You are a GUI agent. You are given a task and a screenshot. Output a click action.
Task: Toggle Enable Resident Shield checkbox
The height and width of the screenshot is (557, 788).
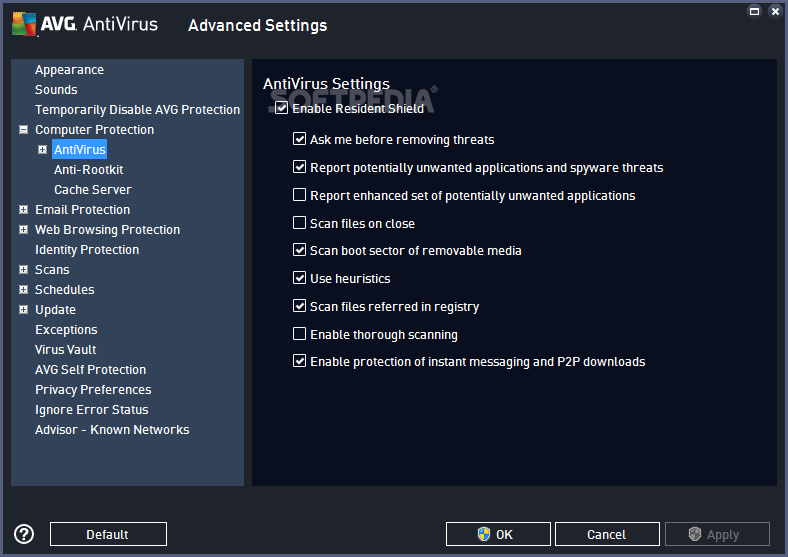281,108
